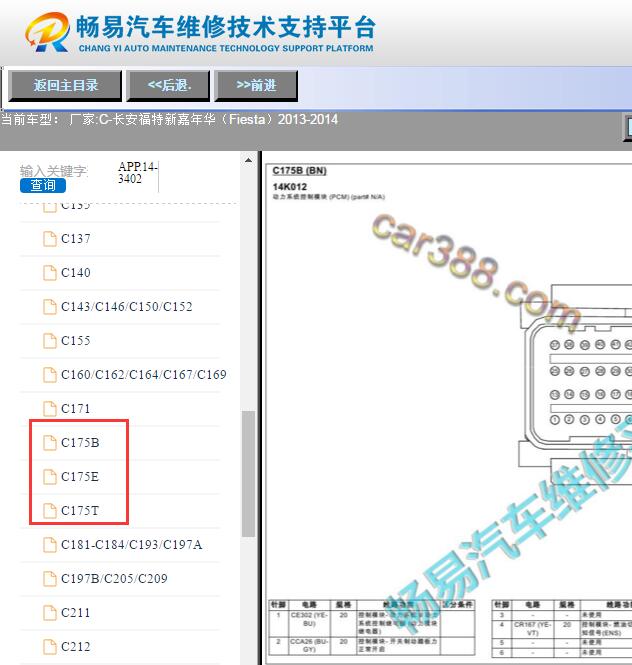The image size is (632, 665).
Task: Go forward with the >>前进 button
Action: pyautogui.click(x=256, y=86)
